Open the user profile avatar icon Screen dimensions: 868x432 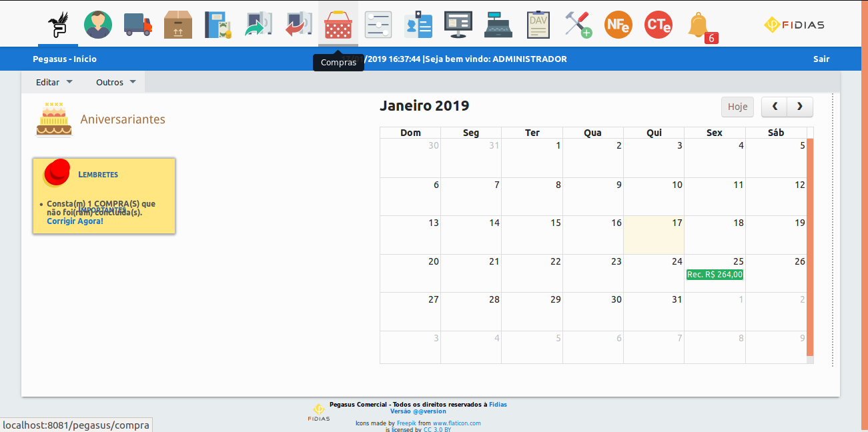[x=98, y=25]
